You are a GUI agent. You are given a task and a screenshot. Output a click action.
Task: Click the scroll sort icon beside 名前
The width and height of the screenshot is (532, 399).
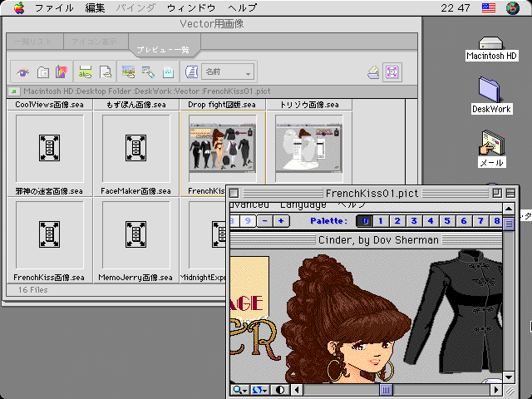point(192,72)
